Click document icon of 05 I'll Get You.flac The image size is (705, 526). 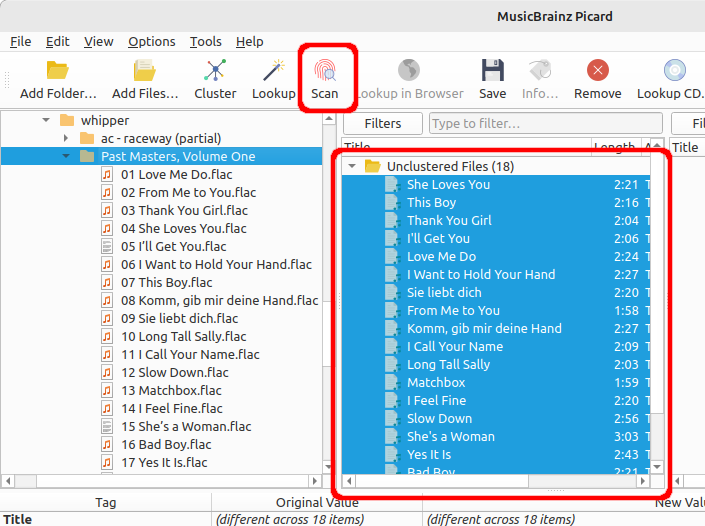pyautogui.click(x=107, y=246)
